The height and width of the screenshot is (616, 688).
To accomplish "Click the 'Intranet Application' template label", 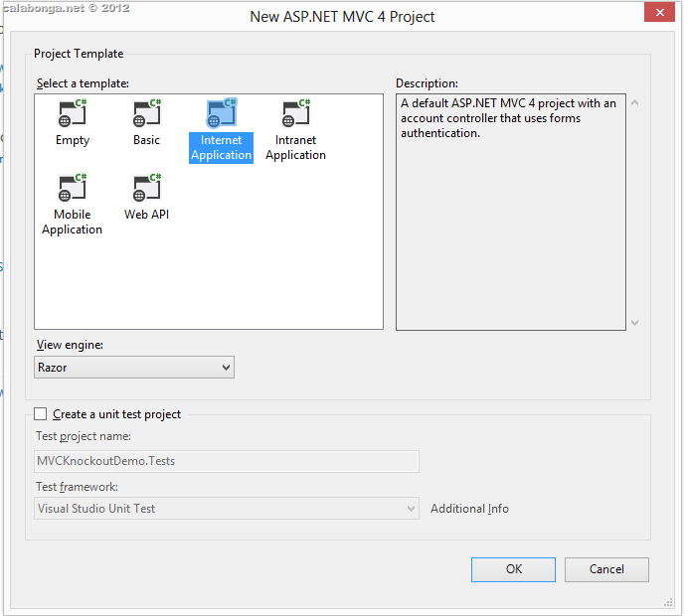I will 295,148.
